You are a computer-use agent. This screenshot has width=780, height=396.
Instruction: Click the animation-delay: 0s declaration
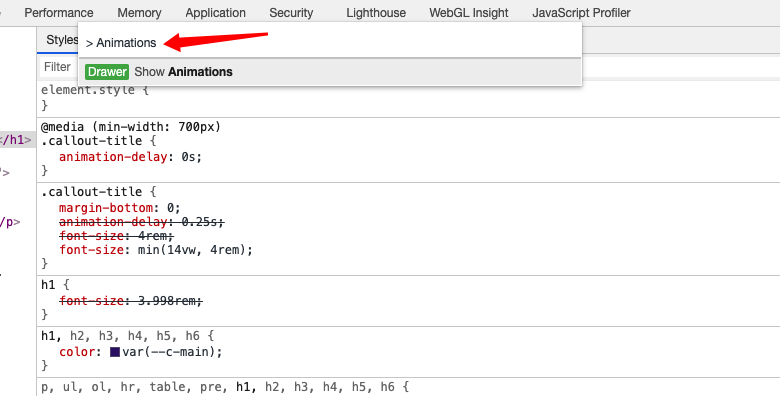(x=130, y=157)
